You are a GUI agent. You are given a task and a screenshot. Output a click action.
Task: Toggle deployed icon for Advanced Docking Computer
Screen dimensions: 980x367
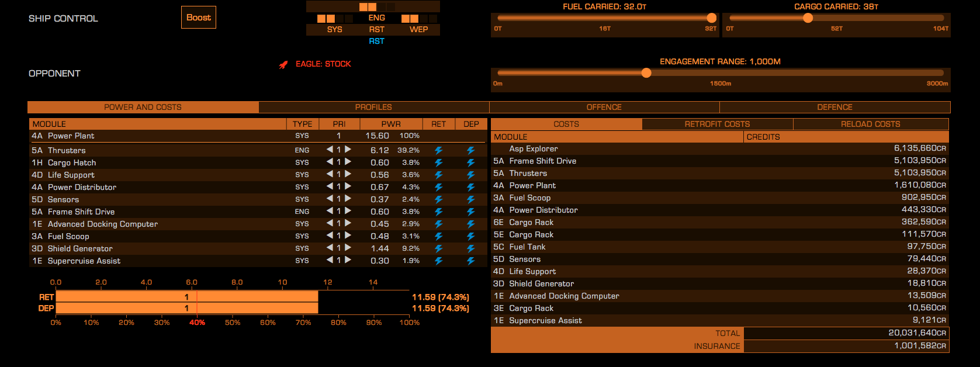point(470,224)
